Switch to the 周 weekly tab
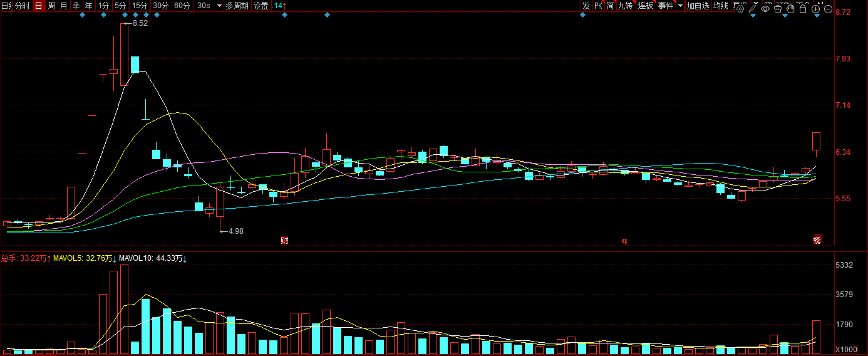The height and width of the screenshot is (356, 868). point(51,6)
